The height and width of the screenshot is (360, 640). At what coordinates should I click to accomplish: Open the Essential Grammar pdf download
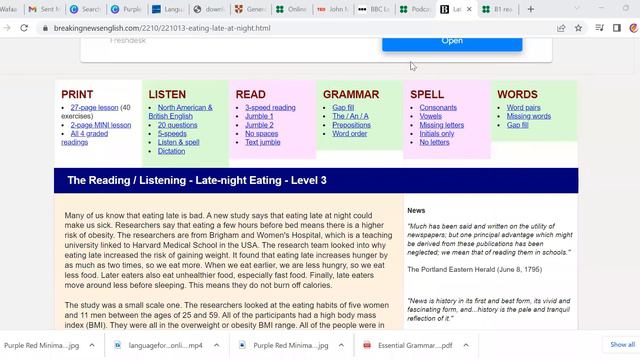[415, 345]
